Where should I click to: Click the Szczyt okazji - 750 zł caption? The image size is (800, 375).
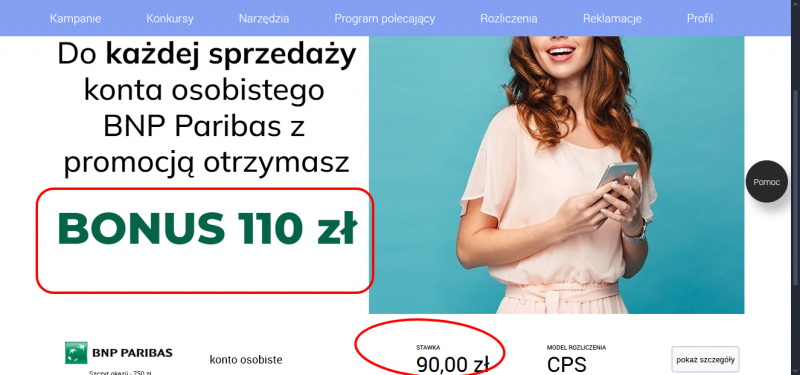tap(118, 372)
